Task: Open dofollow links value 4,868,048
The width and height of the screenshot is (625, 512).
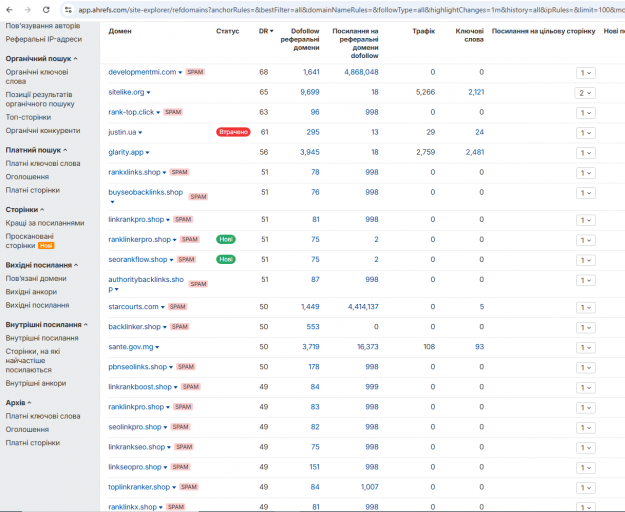Action: (361, 72)
